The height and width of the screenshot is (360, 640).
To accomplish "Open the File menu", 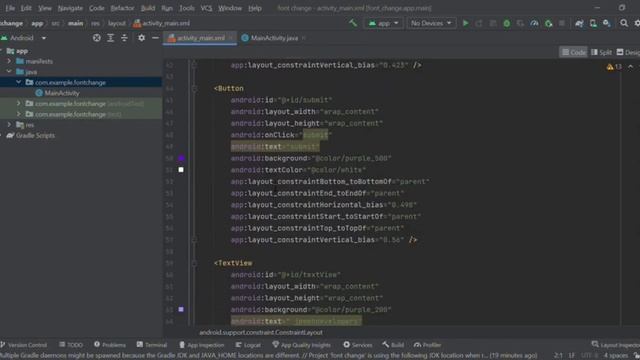I will coord(10,8).
